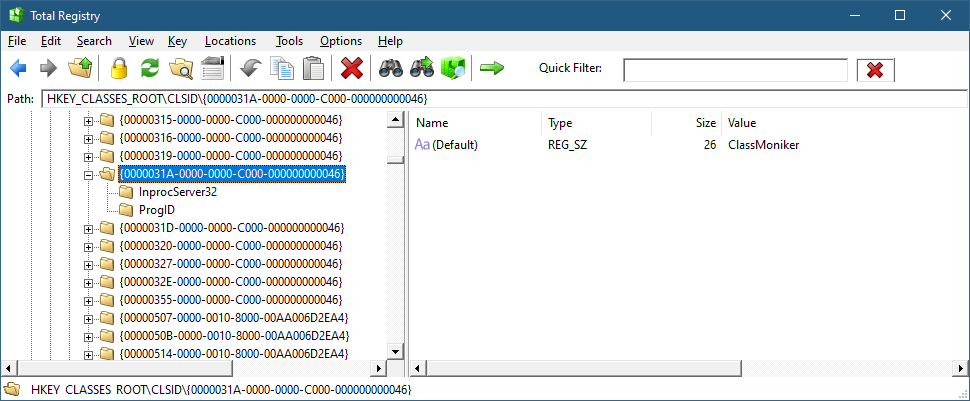Collapse the {0000031A-0000-0000-C000-000000000046} key
Image resolution: width=970 pixels, height=401 pixels.
click(89, 174)
